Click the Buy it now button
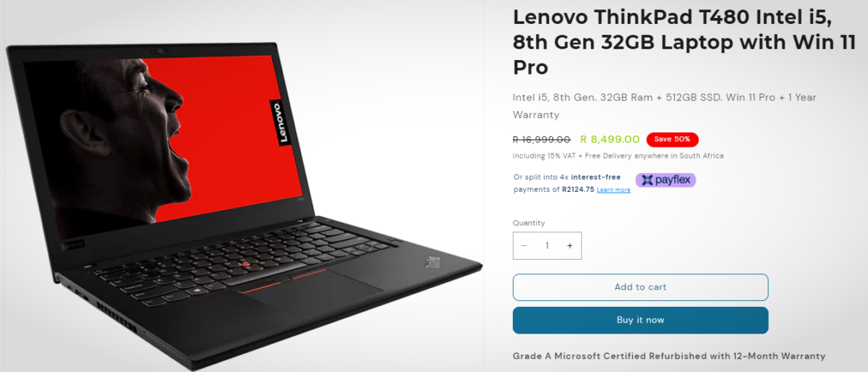This screenshot has height=372, width=868. (640, 320)
